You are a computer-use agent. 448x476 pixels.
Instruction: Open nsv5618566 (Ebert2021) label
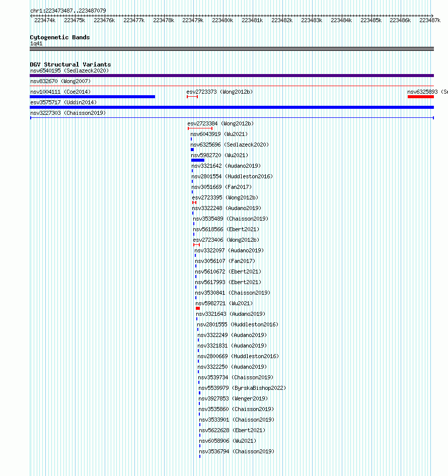[226, 230]
